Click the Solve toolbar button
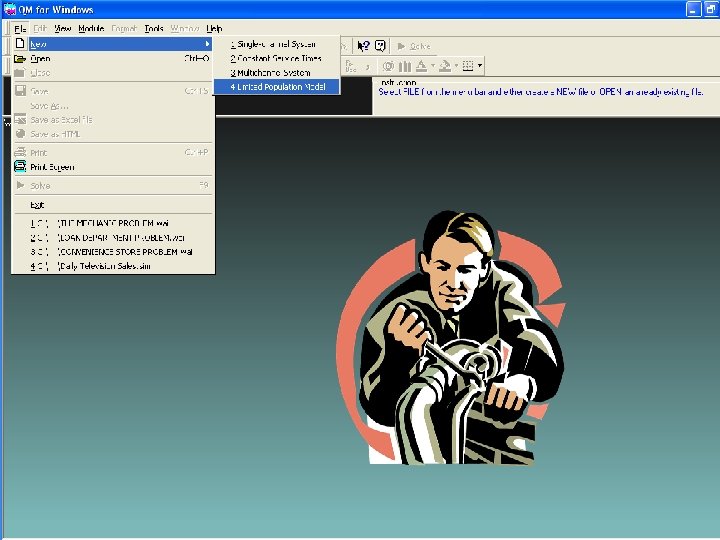This screenshot has height=540, width=720. tap(414, 46)
